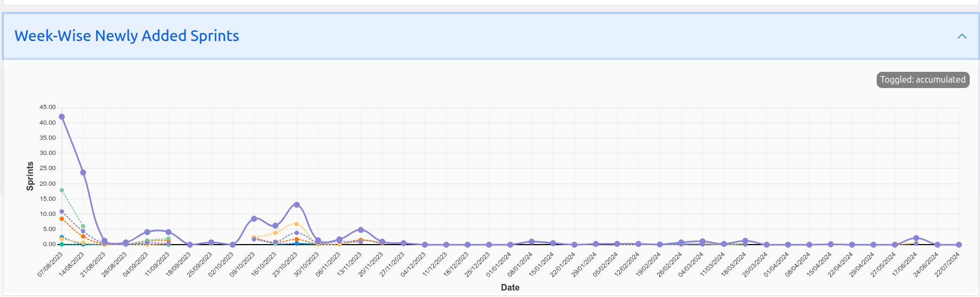
Task: Click the green dashed point on 07/08/2023
Action: click(62, 190)
